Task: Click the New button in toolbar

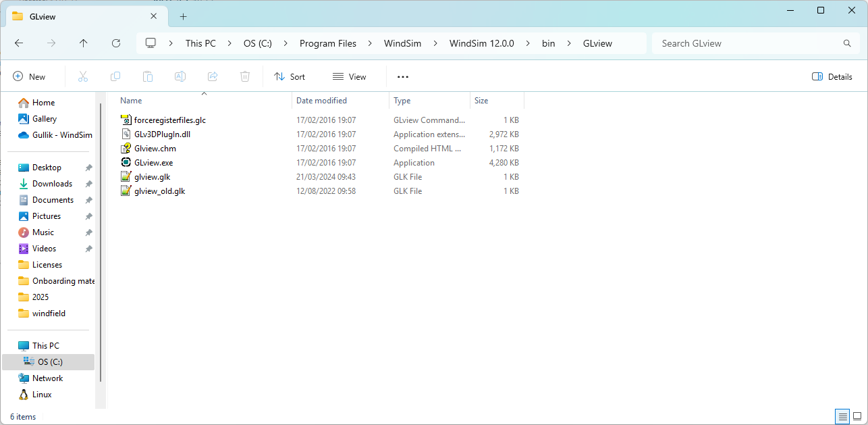Action: (x=29, y=77)
